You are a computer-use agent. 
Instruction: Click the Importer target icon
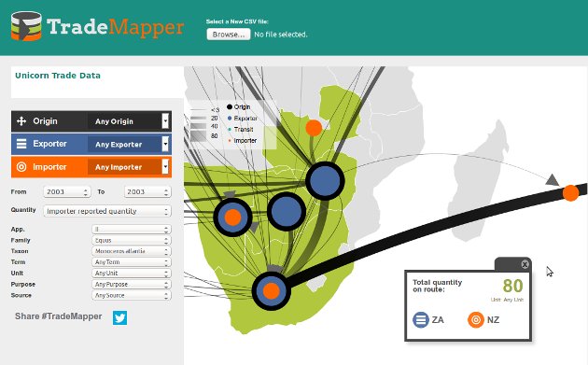pyautogui.click(x=21, y=167)
